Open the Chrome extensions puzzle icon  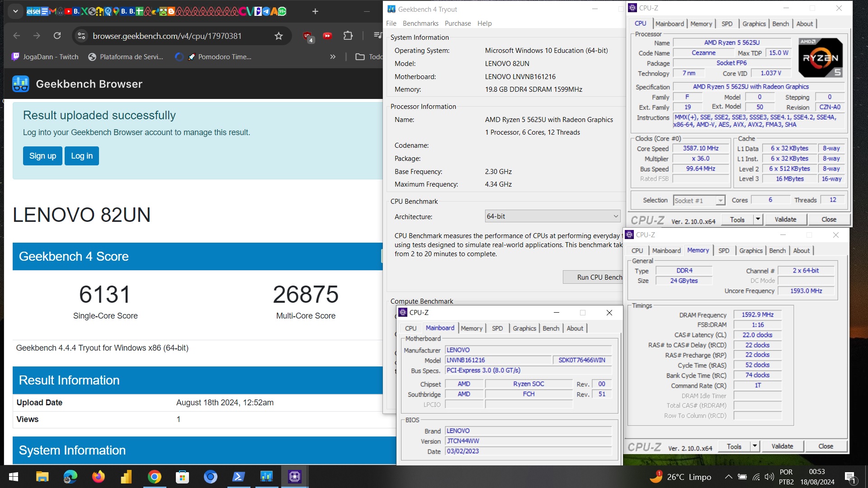click(348, 36)
